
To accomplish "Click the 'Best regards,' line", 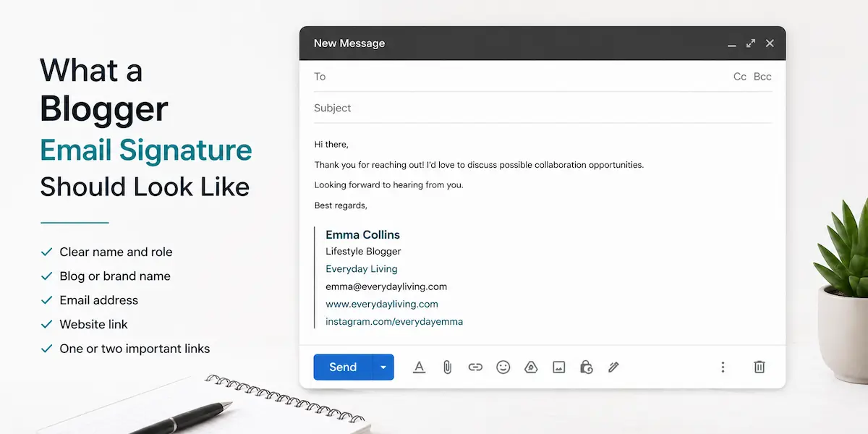I will [341, 205].
